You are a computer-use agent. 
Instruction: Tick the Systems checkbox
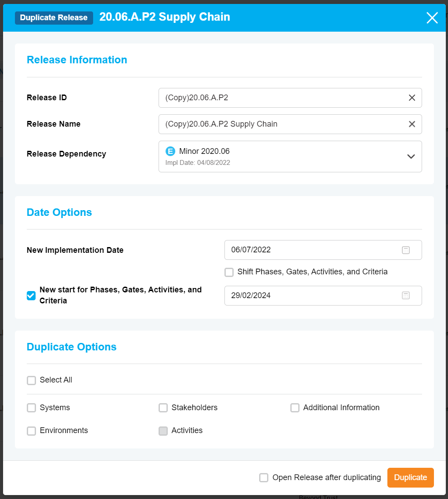coord(31,408)
